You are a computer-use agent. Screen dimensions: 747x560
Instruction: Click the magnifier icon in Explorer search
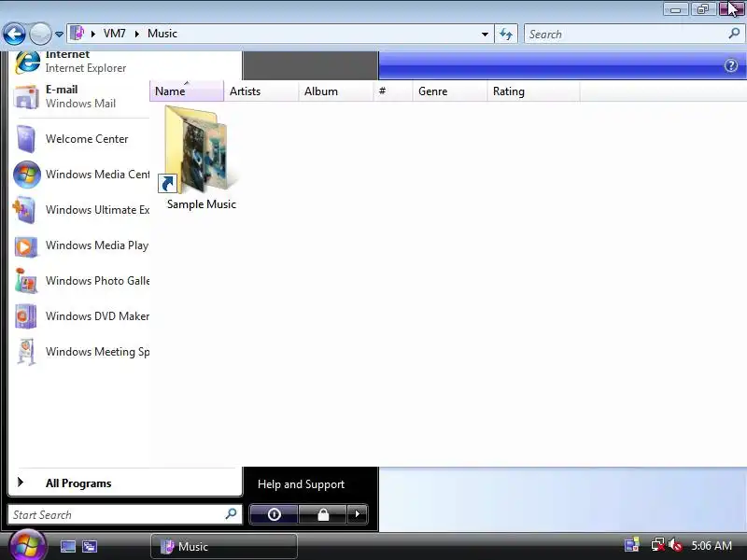[x=734, y=34]
